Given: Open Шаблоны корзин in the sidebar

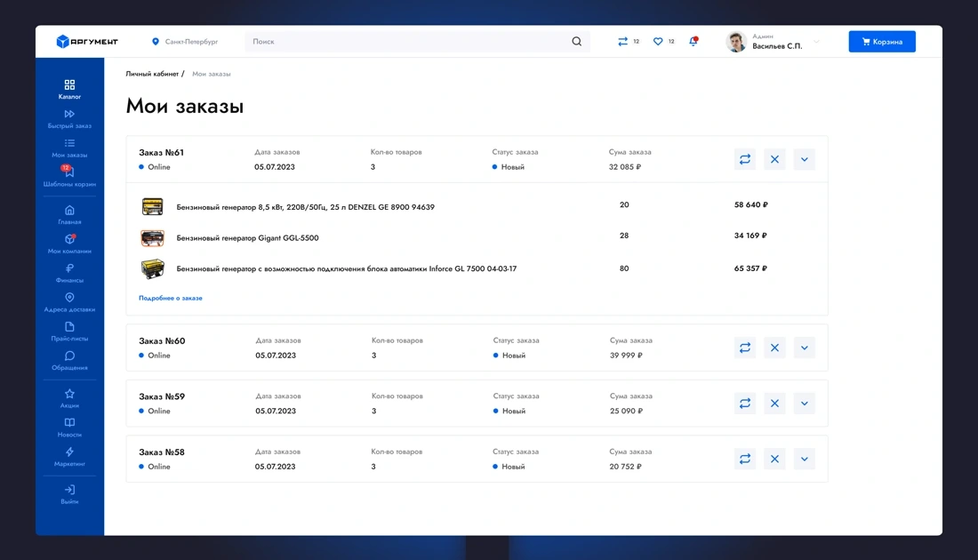Looking at the screenshot, I should click(x=69, y=177).
